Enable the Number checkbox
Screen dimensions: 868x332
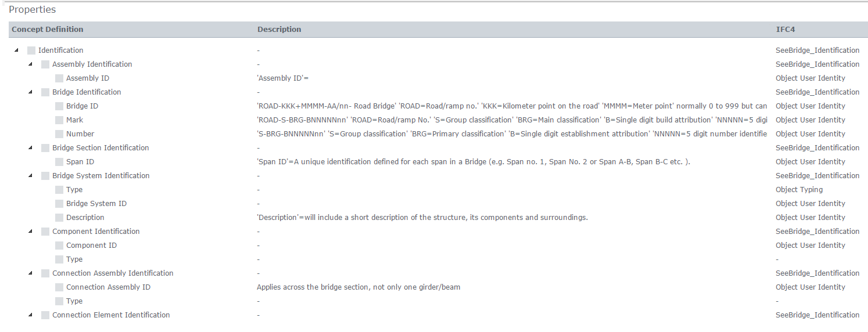pos(59,134)
